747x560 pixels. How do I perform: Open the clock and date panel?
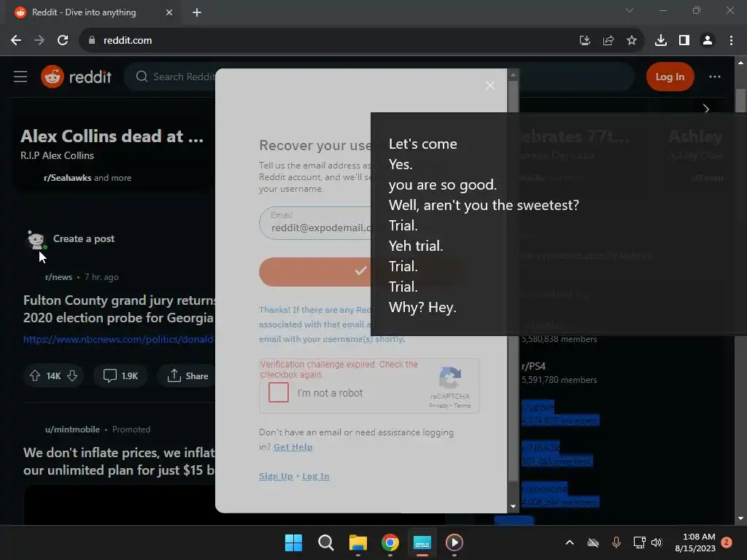695,542
